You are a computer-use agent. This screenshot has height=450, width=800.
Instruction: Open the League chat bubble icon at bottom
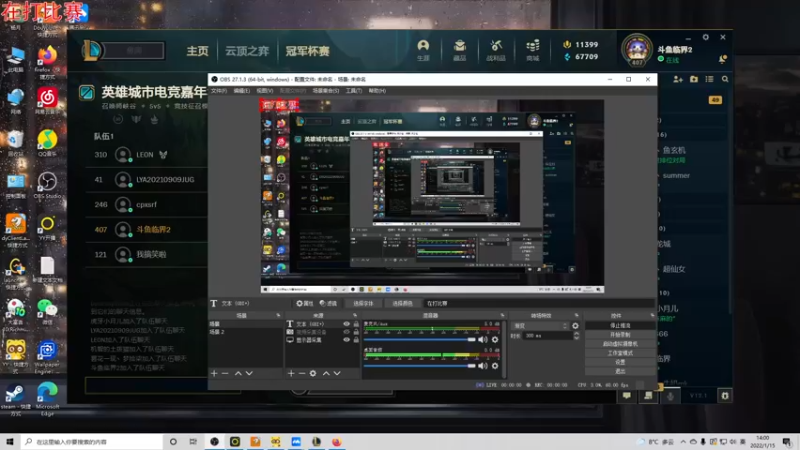click(627, 395)
